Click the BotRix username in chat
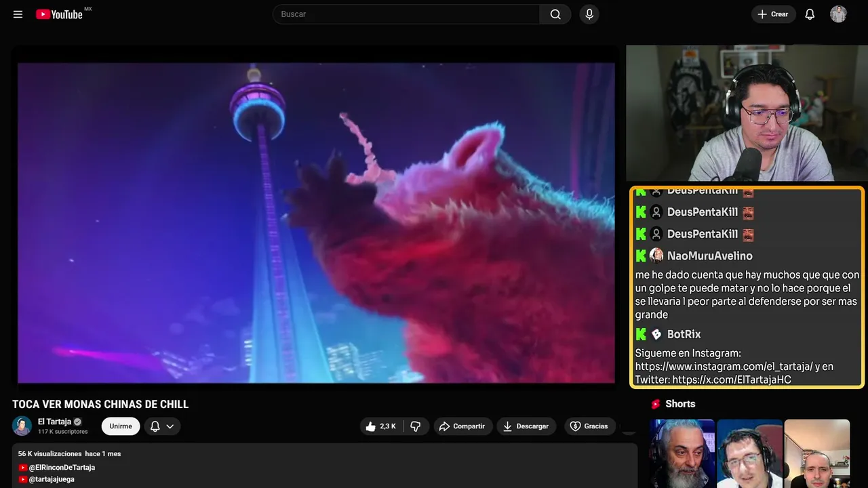 (684, 334)
